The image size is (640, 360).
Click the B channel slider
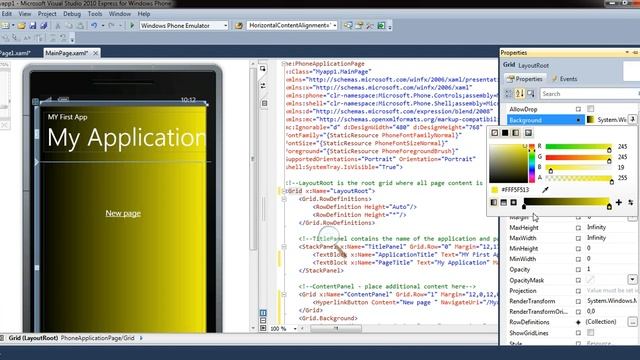pyautogui.click(x=578, y=167)
